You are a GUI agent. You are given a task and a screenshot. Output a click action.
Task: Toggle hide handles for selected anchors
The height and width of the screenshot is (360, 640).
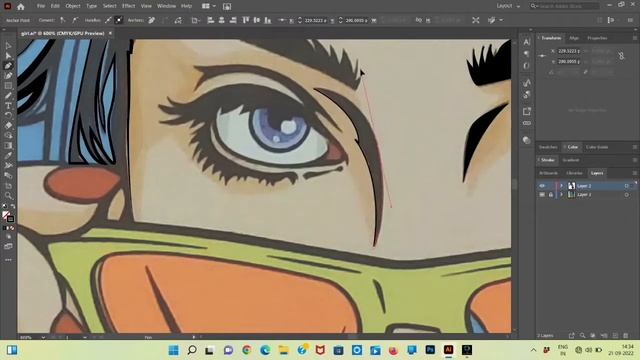(x=119, y=20)
